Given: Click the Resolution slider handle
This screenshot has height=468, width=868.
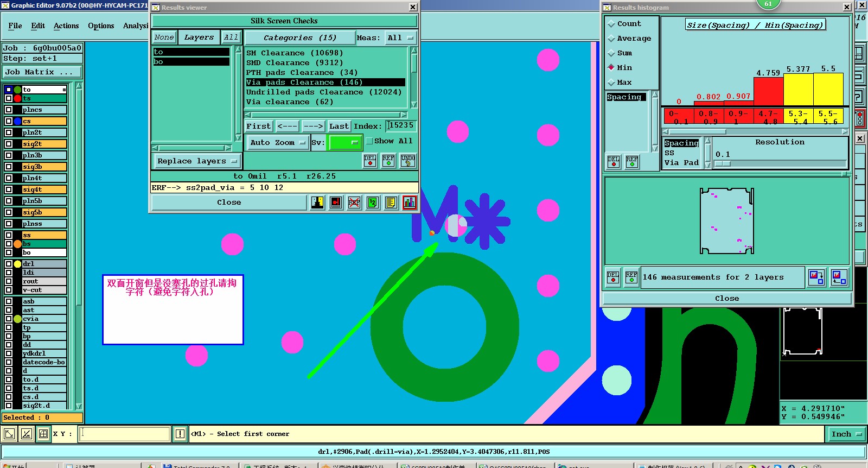Looking at the screenshot, I should point(723,164).
